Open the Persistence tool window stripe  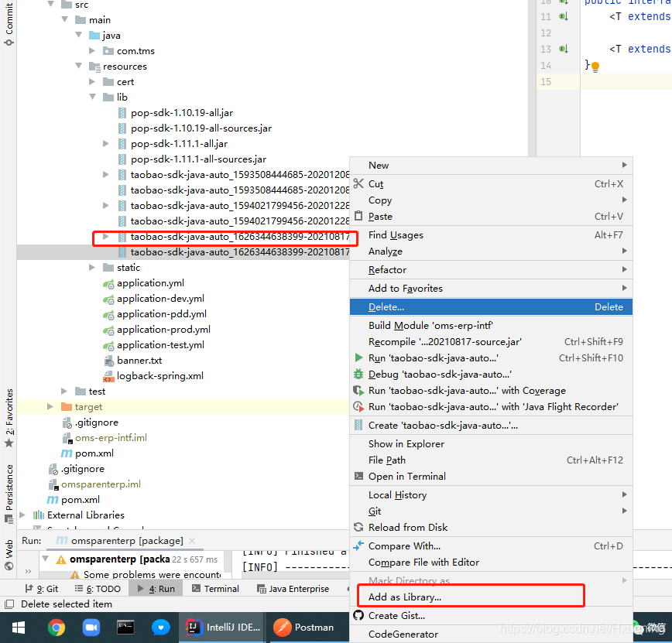click(9, 494)
